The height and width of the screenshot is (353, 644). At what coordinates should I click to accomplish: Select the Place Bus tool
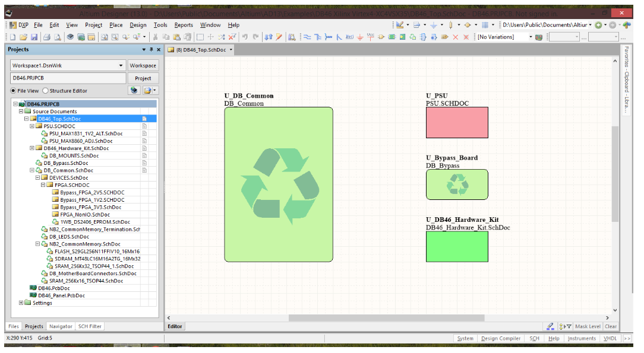coord(318,36)
